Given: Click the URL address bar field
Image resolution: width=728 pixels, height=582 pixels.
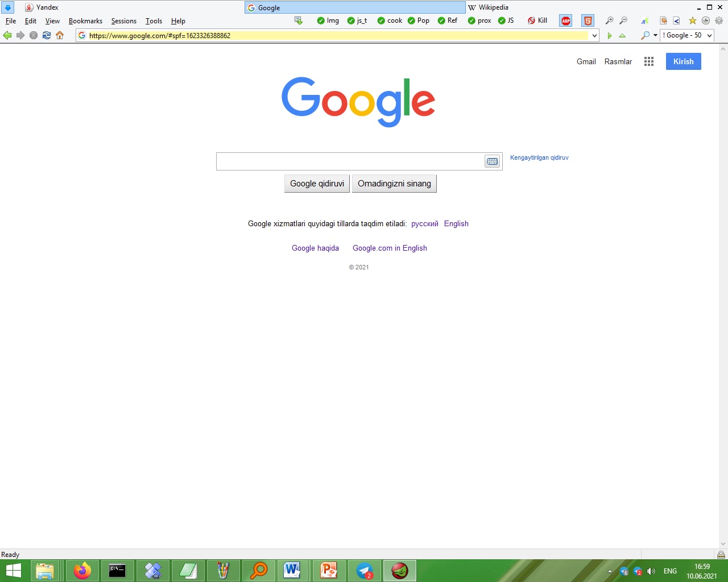Looking at the screenshot, I should pos(338,35).
